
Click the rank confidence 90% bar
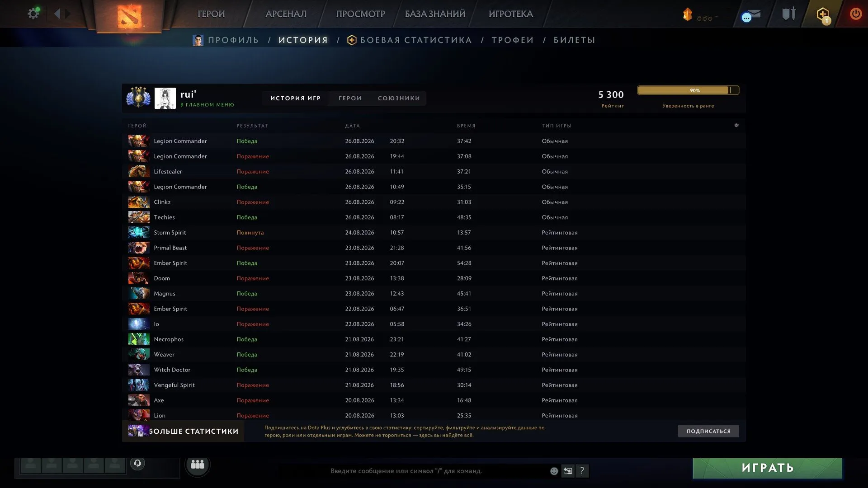pyautogui.click(x=688, y=90)
